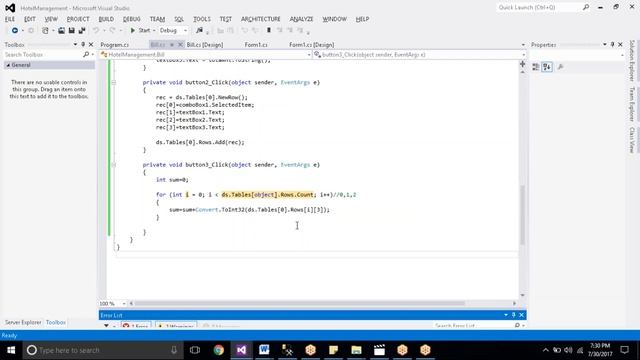Open the Start button dropdown arrow
This screenshot has width=640, height=360.
154,31
